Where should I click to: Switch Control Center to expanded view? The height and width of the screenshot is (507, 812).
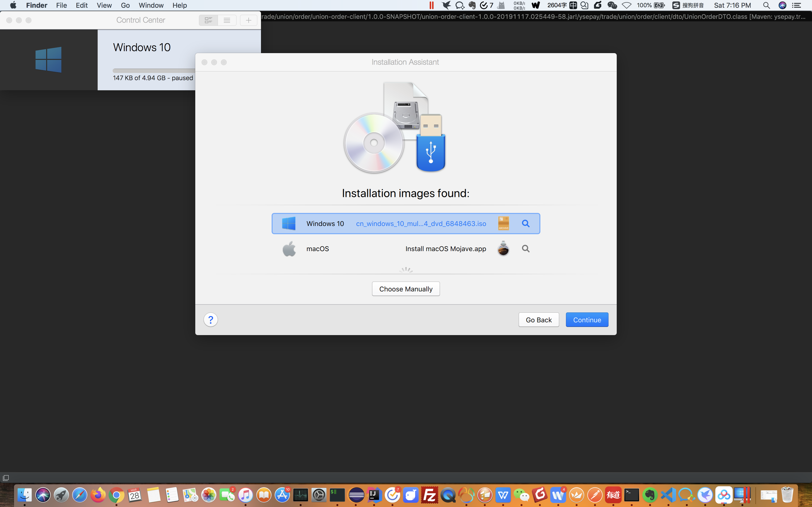208,20
